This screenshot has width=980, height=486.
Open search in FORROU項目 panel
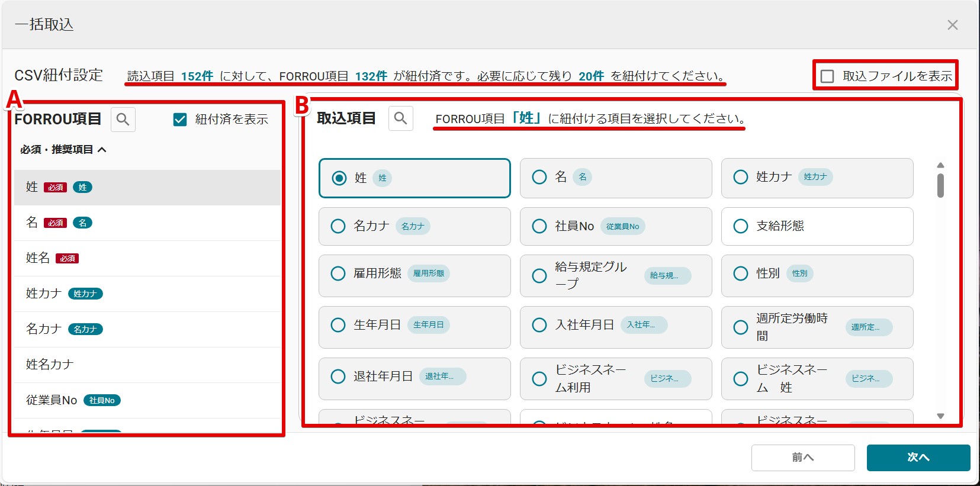[x=123, y=119]
